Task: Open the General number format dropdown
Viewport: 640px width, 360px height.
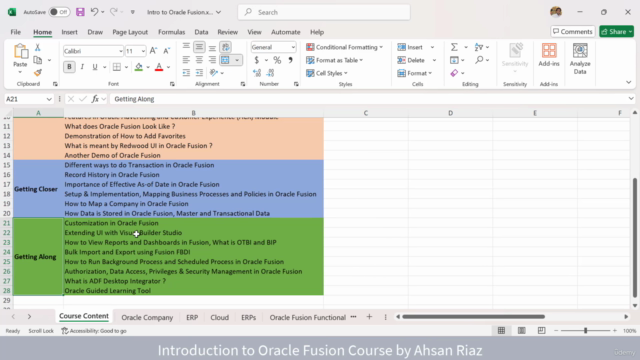Action: [293, 47]
